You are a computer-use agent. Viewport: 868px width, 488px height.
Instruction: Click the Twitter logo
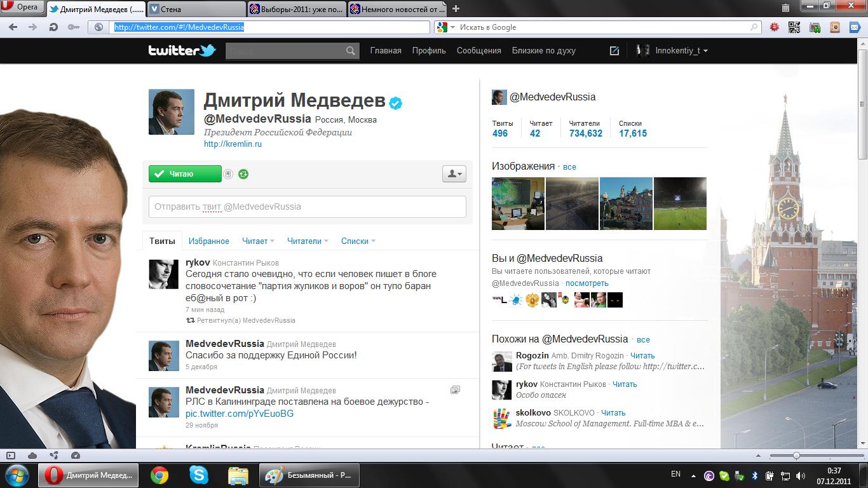182,51
